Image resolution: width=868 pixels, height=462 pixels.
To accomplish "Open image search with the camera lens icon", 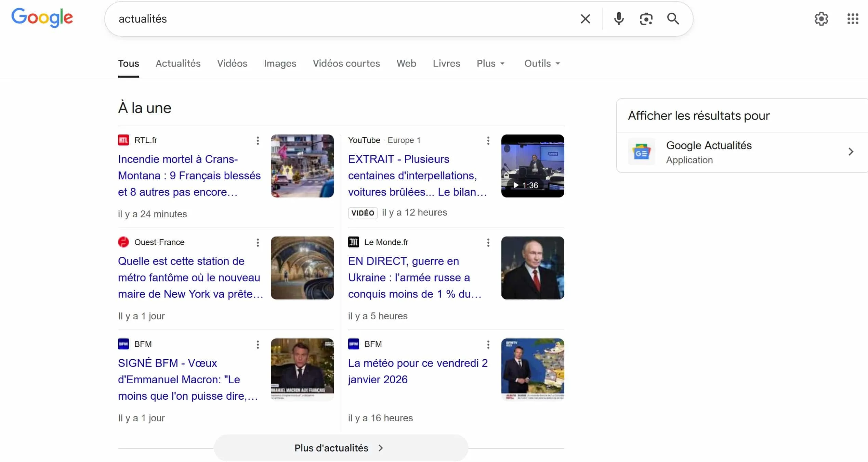I will 646,19.
